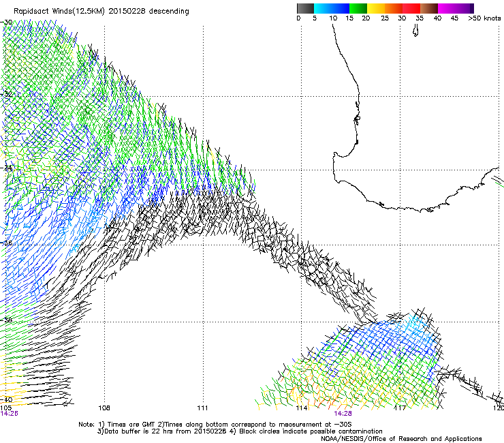Select the '-36' latitude axis label
504x443 pixels.
[7, 243]
